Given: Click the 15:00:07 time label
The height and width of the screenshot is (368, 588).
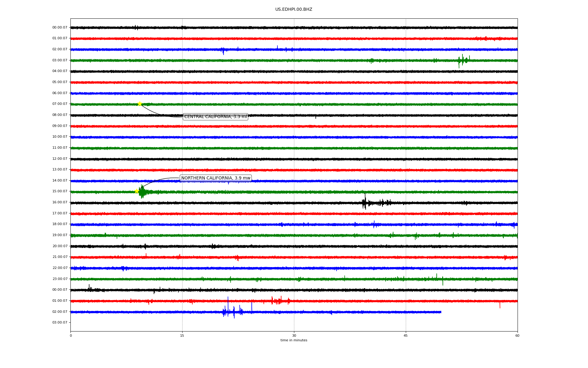Looking at the screenshot, I should point(60,191).
